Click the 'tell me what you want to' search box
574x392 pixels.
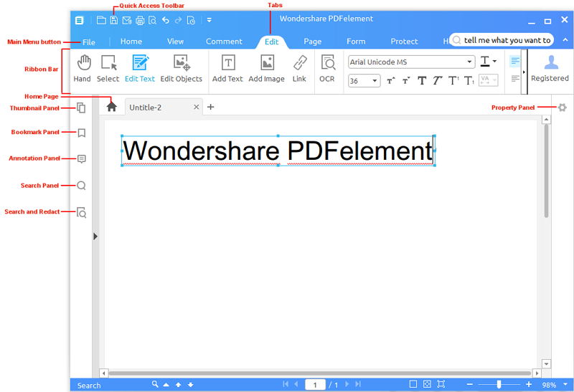point(502,40)
